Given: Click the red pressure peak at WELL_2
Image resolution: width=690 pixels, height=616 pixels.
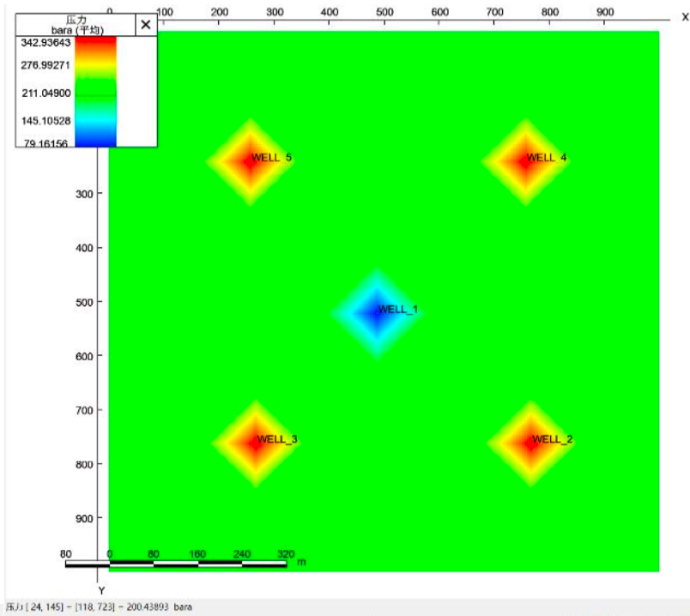Looking at the screenshot, I should point(530,443).
